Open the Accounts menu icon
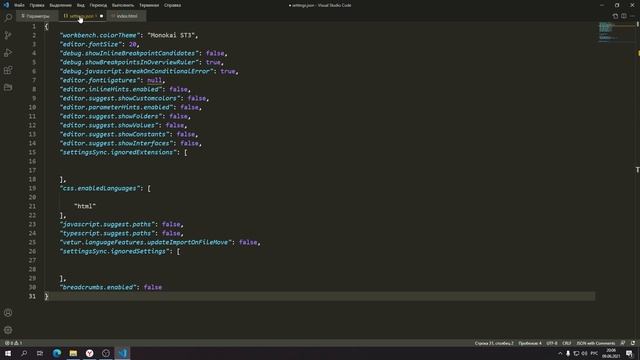Screen dimensions: 640x360 coord(8,313)
